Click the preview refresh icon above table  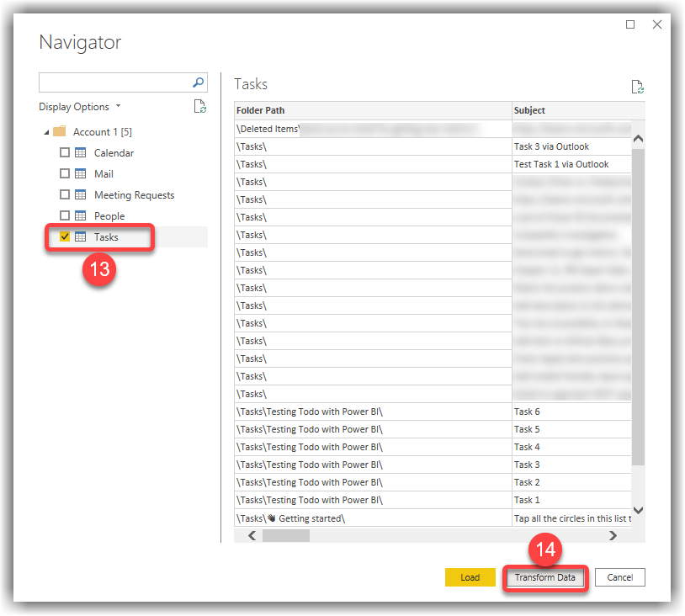tap(637, 87)
